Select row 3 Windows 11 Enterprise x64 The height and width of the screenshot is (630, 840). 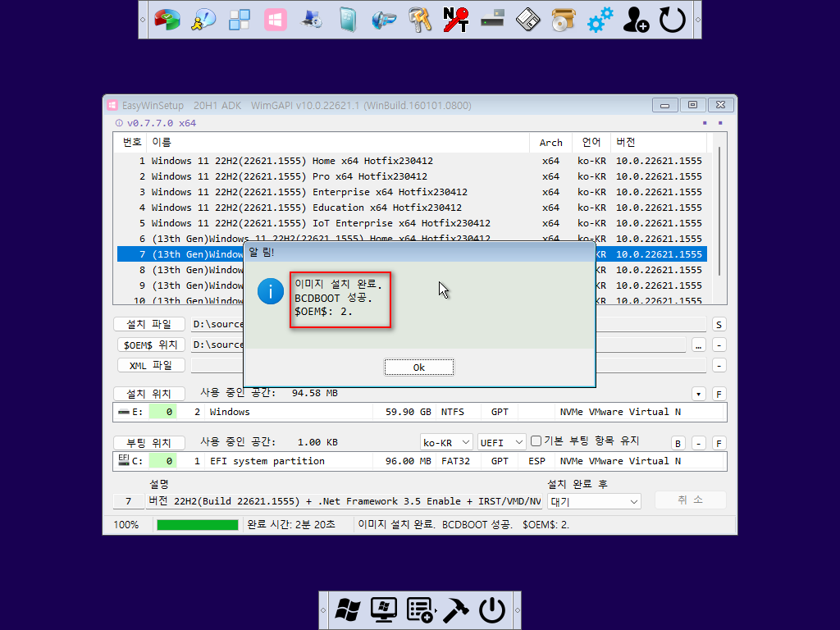[x=412, y=192]
